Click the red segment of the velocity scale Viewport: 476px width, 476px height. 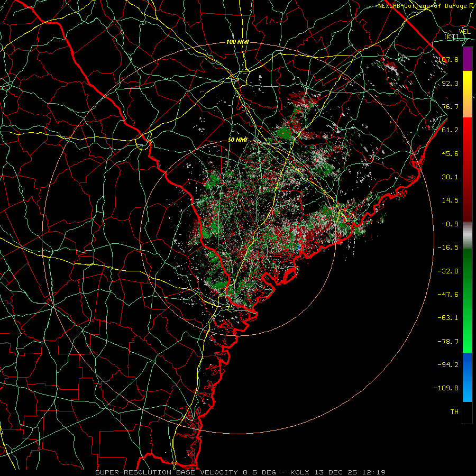tap(467, 169)
